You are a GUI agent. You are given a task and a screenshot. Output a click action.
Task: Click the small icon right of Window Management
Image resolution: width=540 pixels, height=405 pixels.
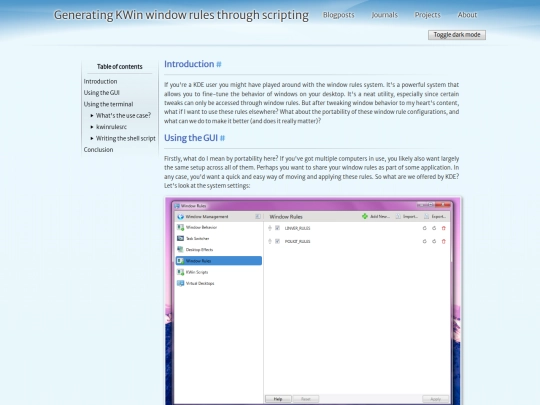coord(258,216)
